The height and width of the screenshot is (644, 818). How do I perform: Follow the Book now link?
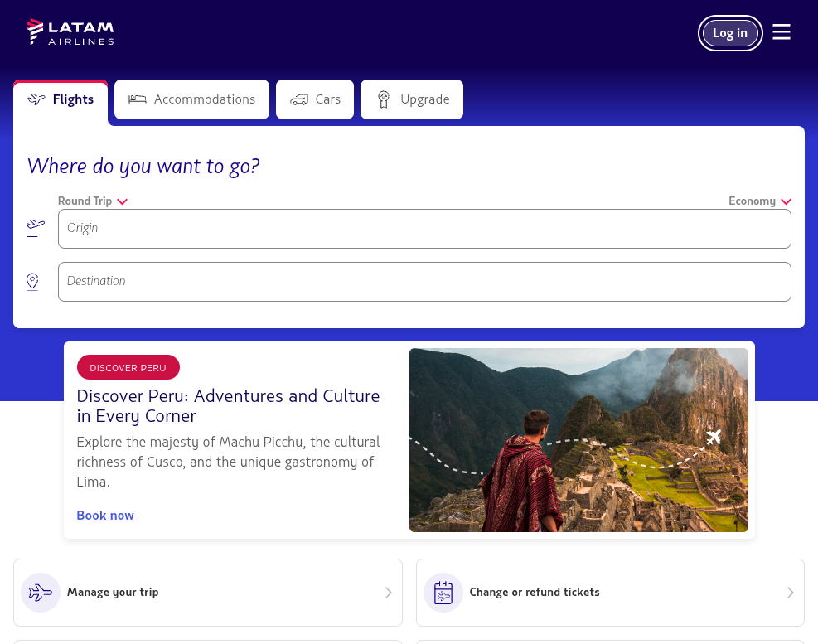pos(105,515)
